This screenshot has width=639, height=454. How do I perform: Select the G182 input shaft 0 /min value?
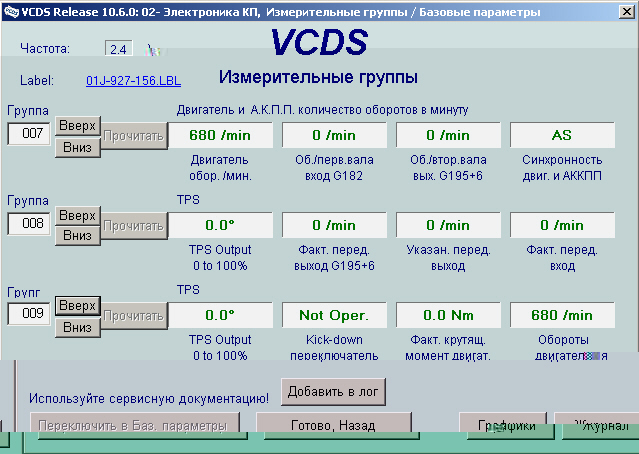[334, 135]
